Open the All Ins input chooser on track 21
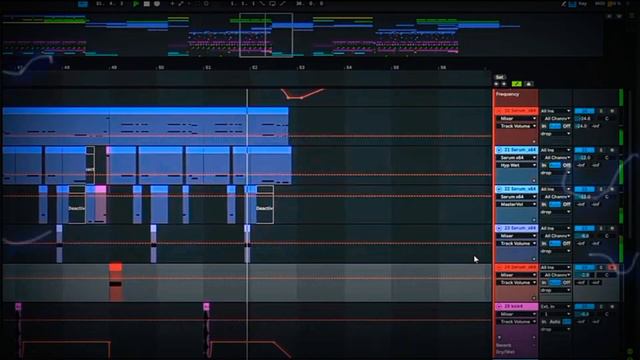The image size is (640, 360). (x=555, y=150)
